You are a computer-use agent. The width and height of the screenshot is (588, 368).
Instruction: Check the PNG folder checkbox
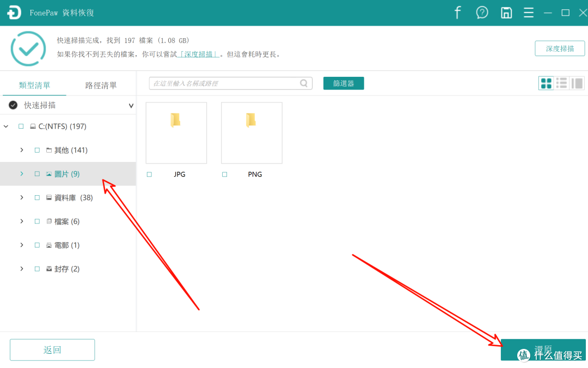tap(225, 174)
